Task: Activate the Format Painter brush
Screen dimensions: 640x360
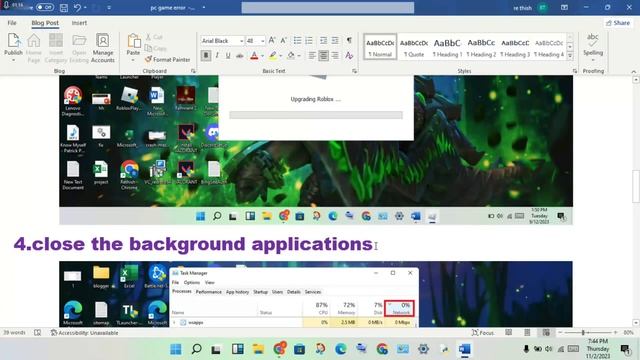Action: coord(167,59)
